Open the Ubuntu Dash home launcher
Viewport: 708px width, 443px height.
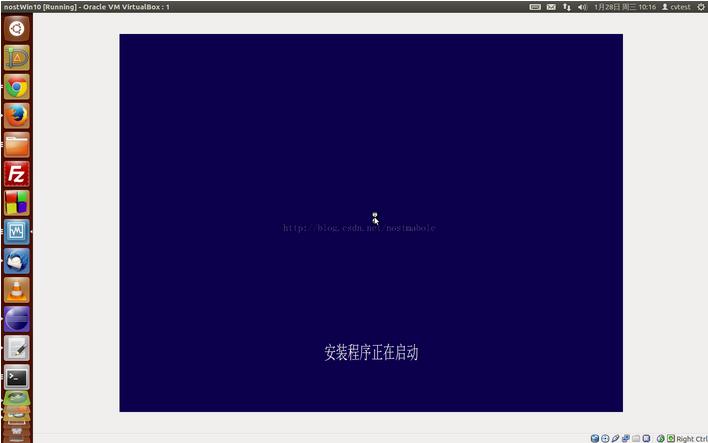click(x=17, y=28)
